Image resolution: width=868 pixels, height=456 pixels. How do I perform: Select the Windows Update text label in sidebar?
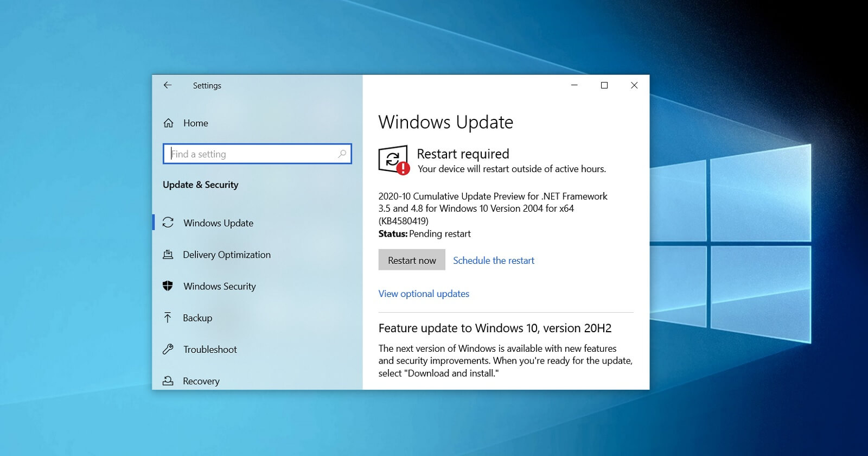218,223
